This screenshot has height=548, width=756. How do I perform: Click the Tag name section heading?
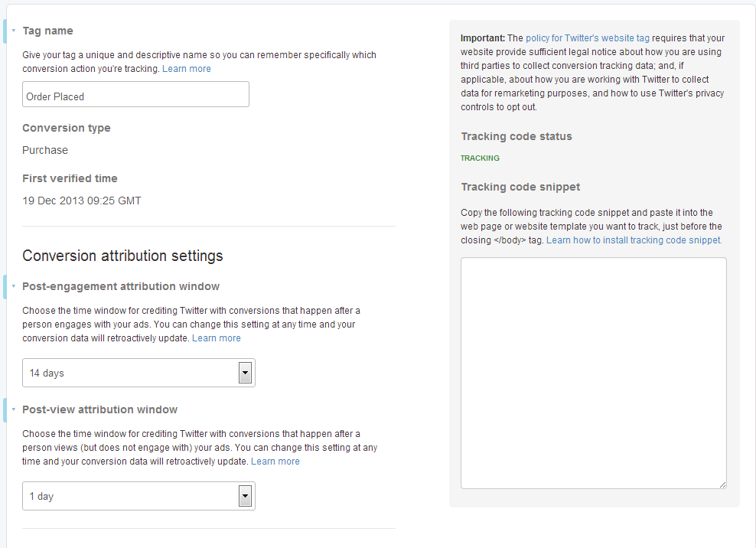coord(47,31)
